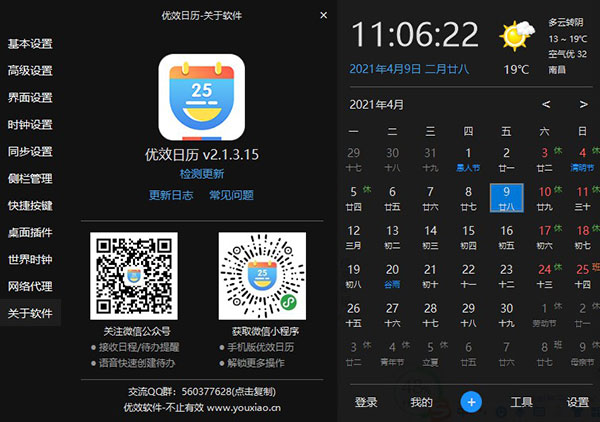Click the calendar app logo icon
Image resolution: width=600 pixels, height=422 pixels.
[202, 97]
